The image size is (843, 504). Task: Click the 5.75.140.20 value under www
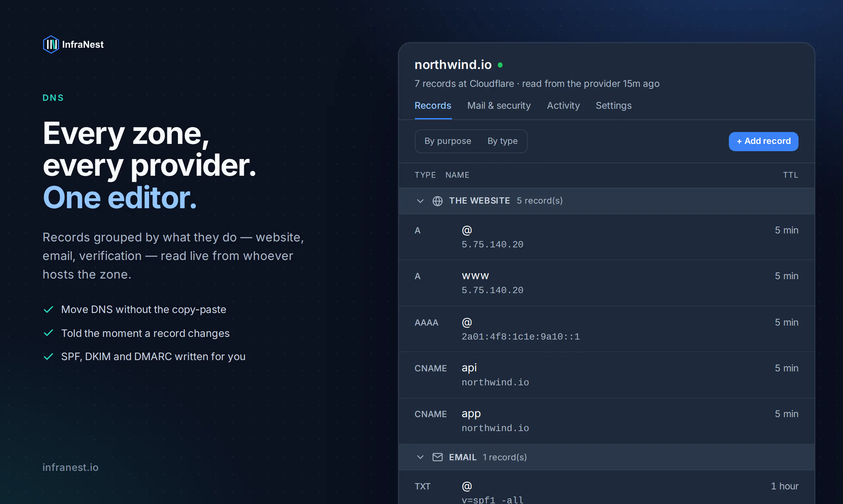[492, 290]
